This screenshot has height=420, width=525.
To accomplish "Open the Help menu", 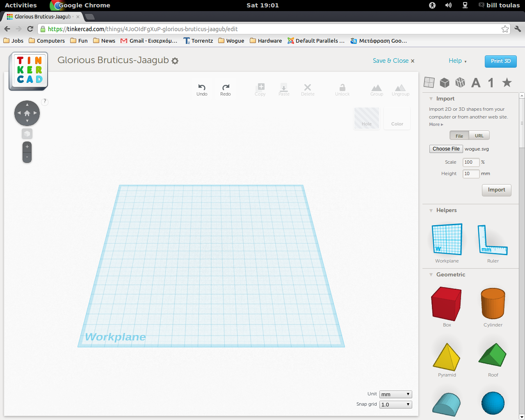I will point(456,61).
